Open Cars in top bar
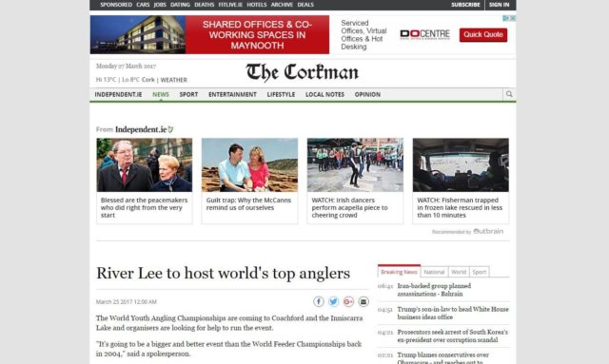609x364 pixels. pyautogui.click(x=143, y=5)
